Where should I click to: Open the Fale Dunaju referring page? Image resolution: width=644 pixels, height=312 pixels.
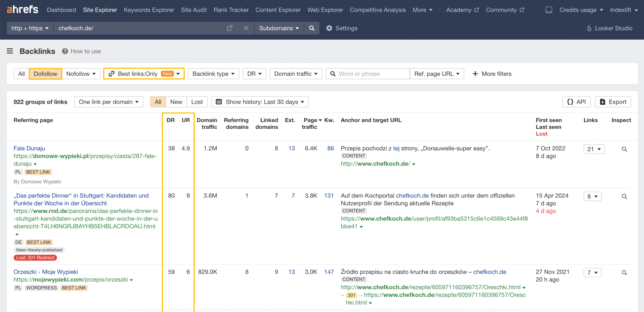click(29, 148)
